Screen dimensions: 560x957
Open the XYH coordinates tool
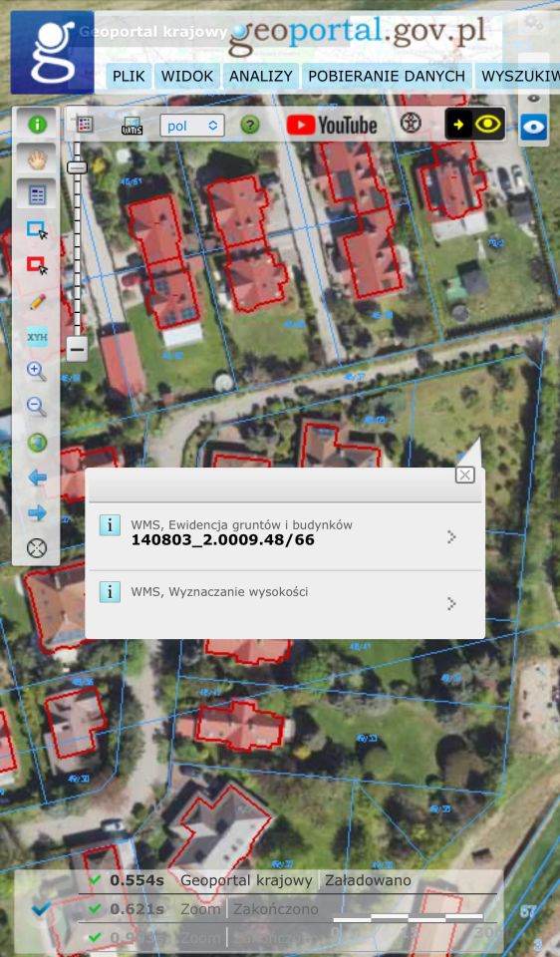pyautogui.click(x=37, y=336)
